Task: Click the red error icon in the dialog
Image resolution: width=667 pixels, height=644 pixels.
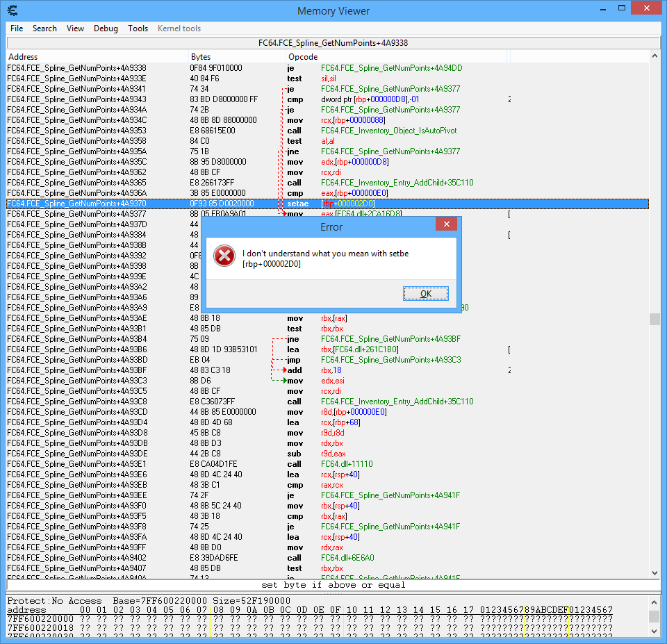Action: click(224, 256)
